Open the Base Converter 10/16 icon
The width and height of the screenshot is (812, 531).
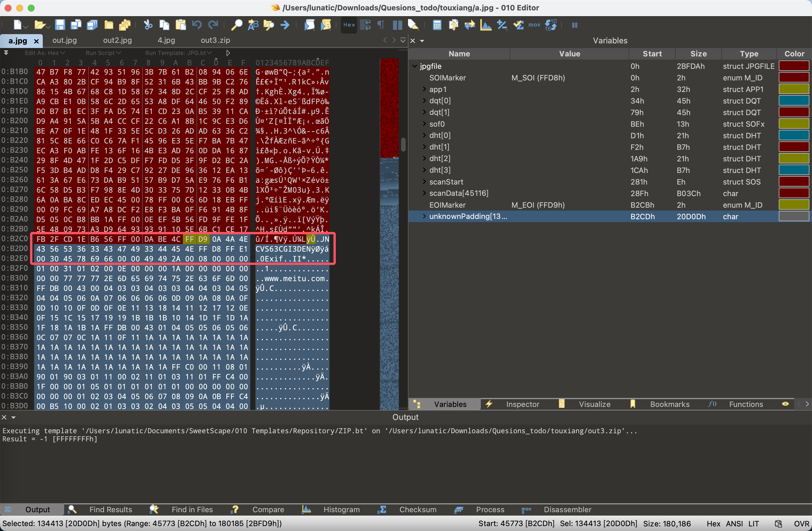[x=551, y=25]
